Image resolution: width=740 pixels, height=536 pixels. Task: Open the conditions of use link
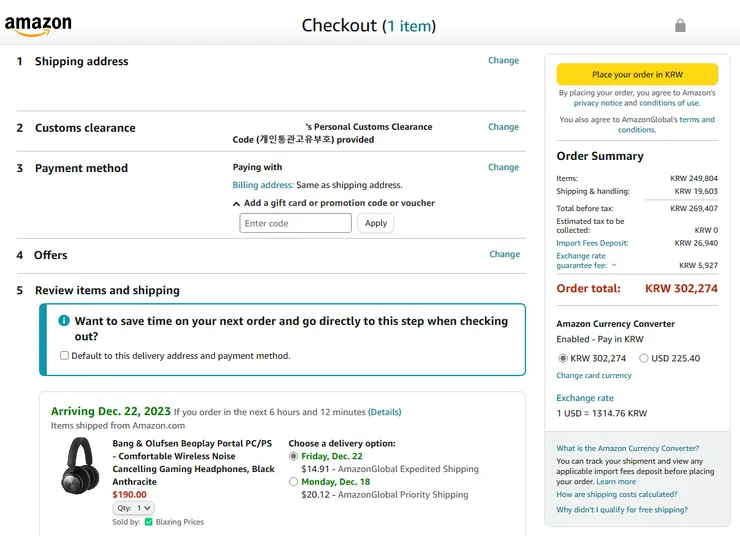[x=669, y=103]
